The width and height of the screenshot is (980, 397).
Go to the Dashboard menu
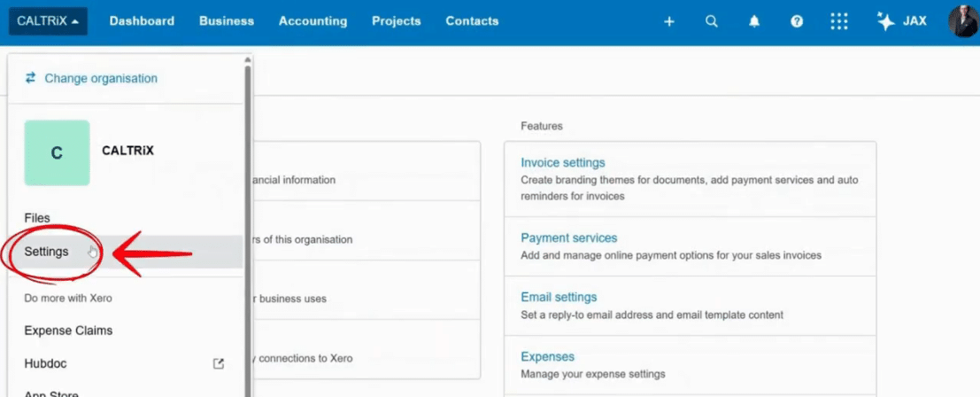(x=142, y=21)
